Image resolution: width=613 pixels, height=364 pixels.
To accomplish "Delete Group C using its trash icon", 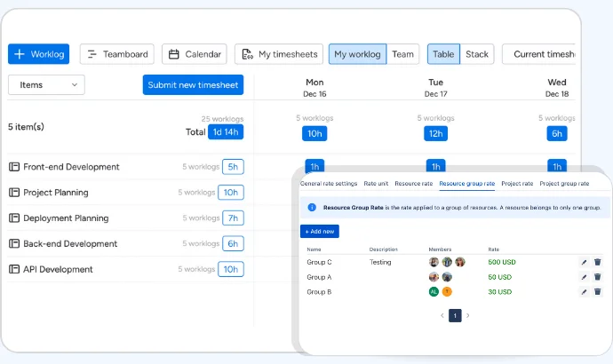I will (x=598, y=262).
